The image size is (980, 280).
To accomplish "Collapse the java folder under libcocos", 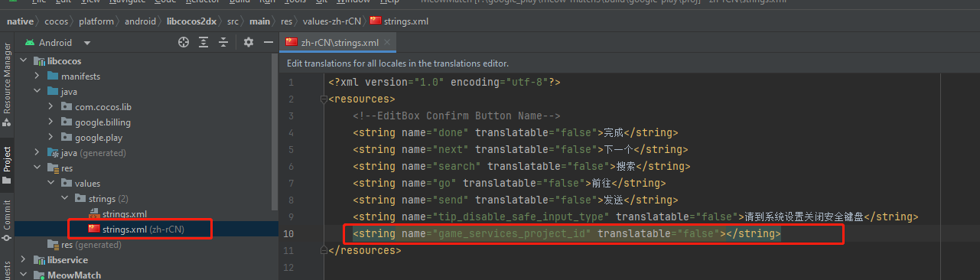I will (x=37, y=91).
